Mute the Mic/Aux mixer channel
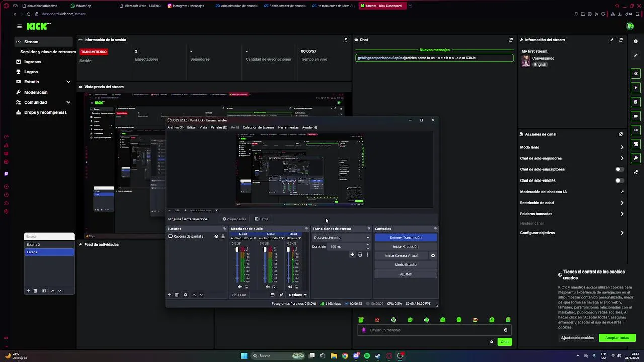This screenshot has height=362, width=644. [x=290, y=287]
